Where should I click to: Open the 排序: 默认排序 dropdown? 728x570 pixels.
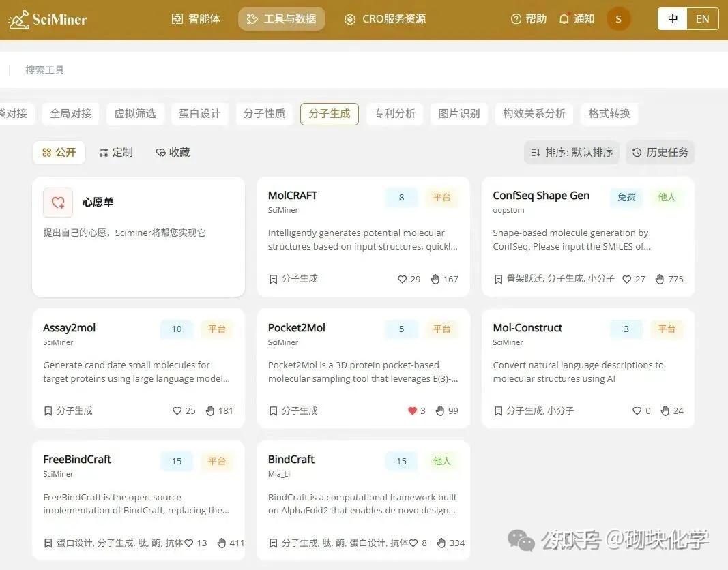pyautogui.click(x=570, y=152)
